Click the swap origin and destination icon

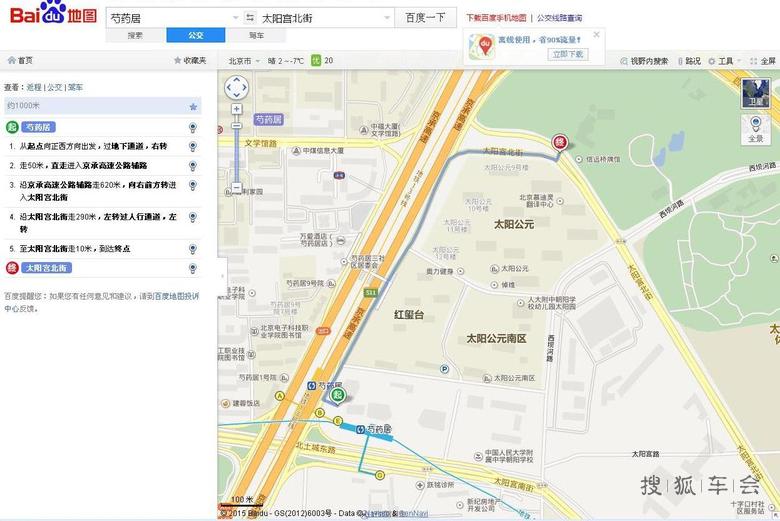point(249,18)
